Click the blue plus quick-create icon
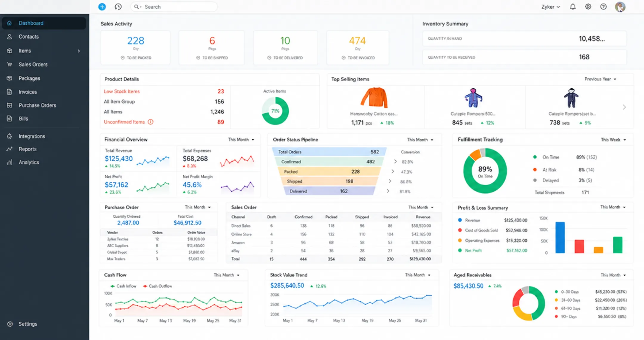 [x=102, y=7]
